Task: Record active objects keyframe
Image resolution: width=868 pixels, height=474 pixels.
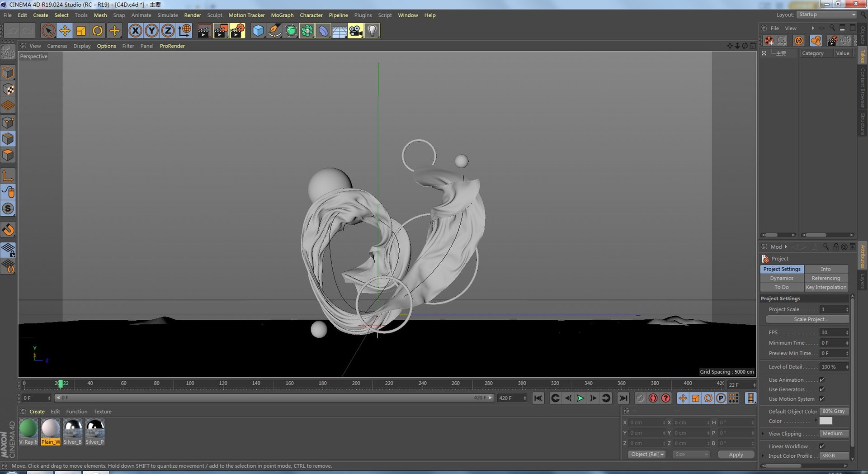Action: (x=640, y=398)
